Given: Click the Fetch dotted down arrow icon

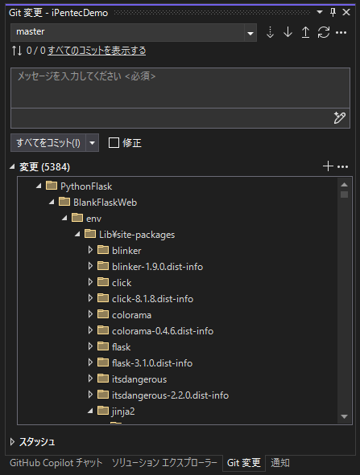Looking at the screenshot, I should [270, 32].
